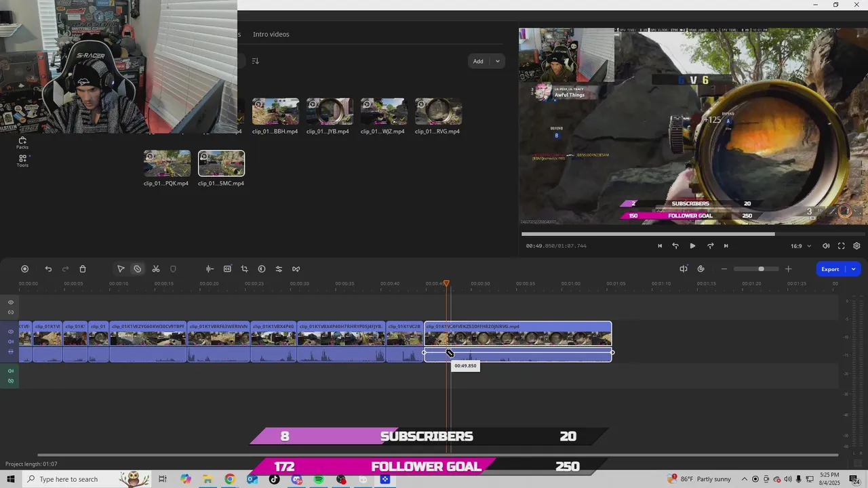
Task: Open the weather widget 86°F Partly sunny
Action: coord(700,479)
